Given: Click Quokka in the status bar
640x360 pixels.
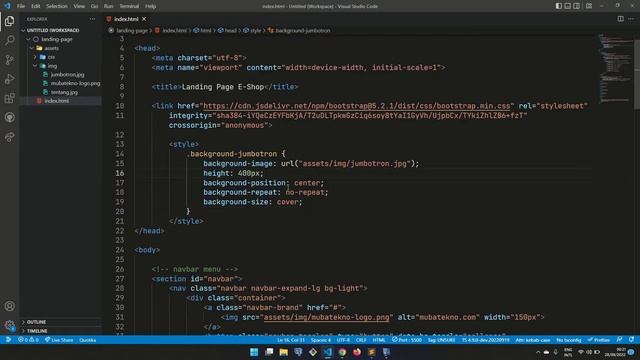Looking at the screenshot, I should coord(87,340).
